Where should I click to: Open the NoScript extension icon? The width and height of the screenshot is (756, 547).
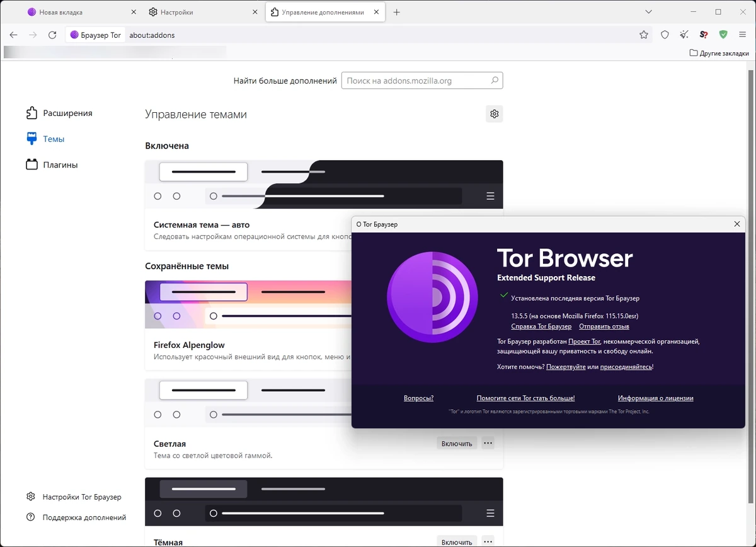(704, 35)
